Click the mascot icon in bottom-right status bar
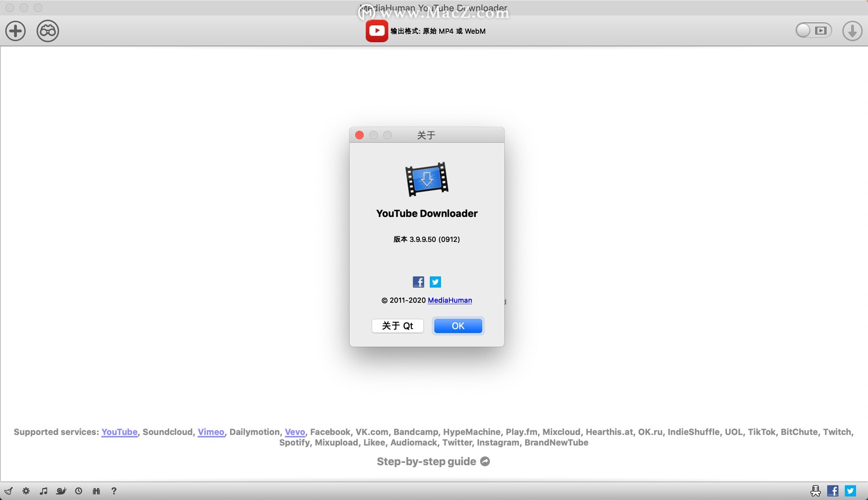 tap(816, 491)
